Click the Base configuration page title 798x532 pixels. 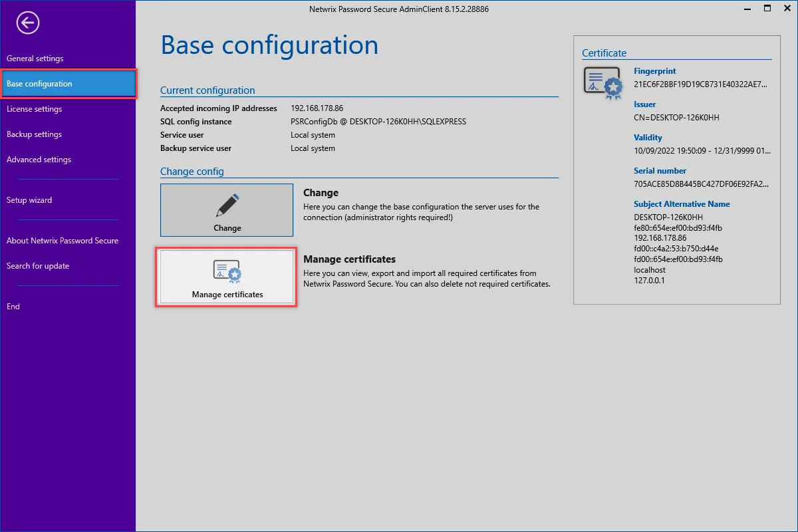[269, 45]
